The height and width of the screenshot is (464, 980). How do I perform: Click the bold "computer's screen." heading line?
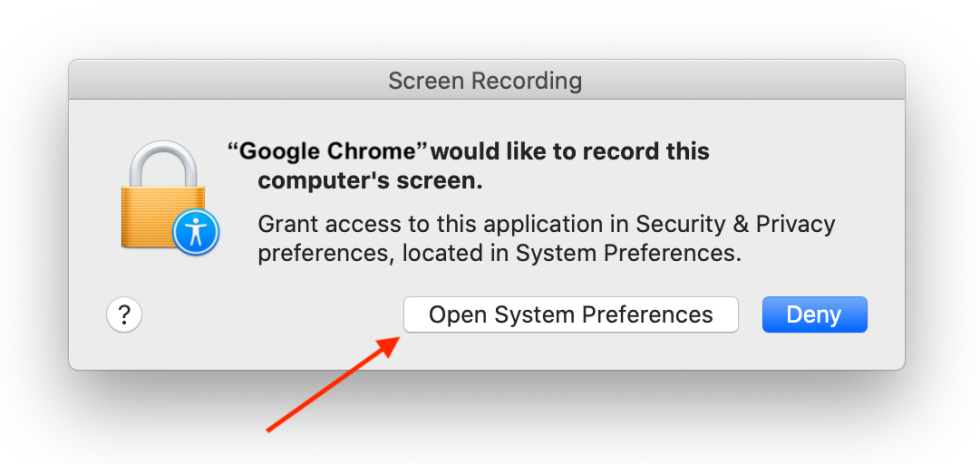tap(371, 181)
